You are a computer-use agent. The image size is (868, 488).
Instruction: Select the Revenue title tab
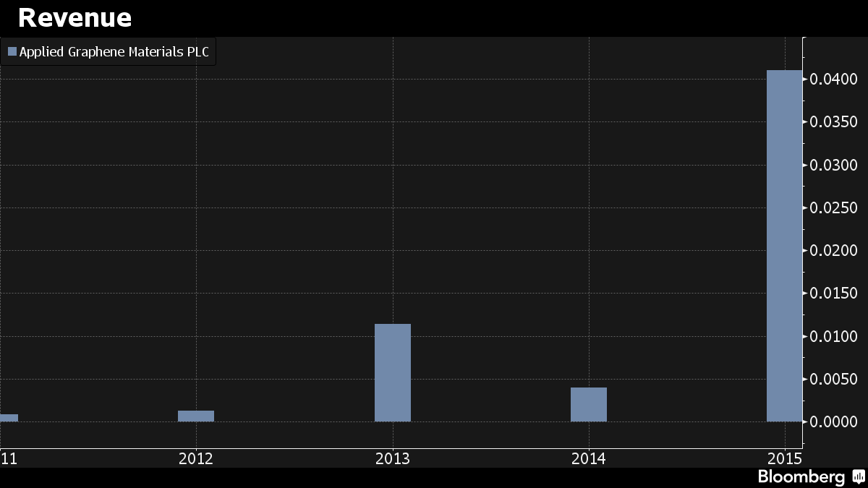75,17
